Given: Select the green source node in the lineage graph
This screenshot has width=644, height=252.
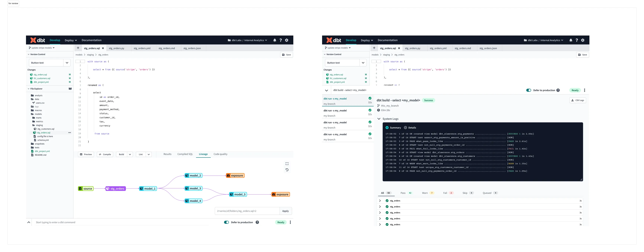Looking at the screenshot, I should (x=86, y=189).
